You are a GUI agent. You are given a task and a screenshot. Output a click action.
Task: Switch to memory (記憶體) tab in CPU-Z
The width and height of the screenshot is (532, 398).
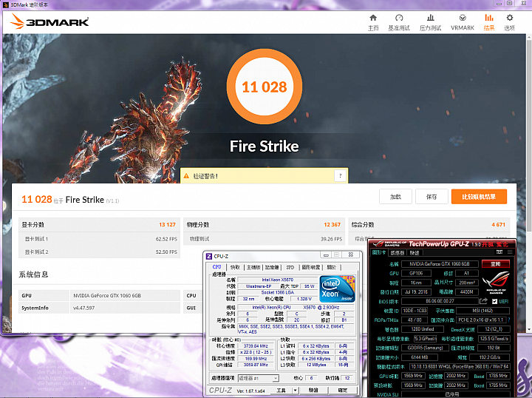pyautogui.click(x=272, y=267)
